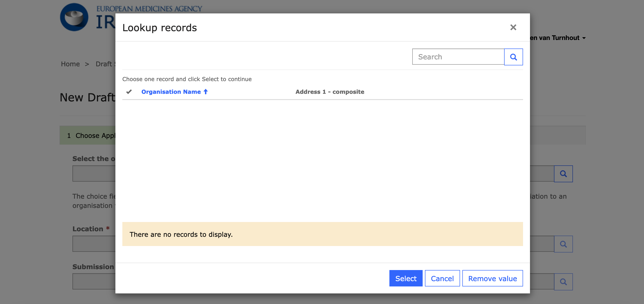Select step 1 Choose Applicant tab
The height and width of the screenshot is (304, 644).
pos(91,135)
